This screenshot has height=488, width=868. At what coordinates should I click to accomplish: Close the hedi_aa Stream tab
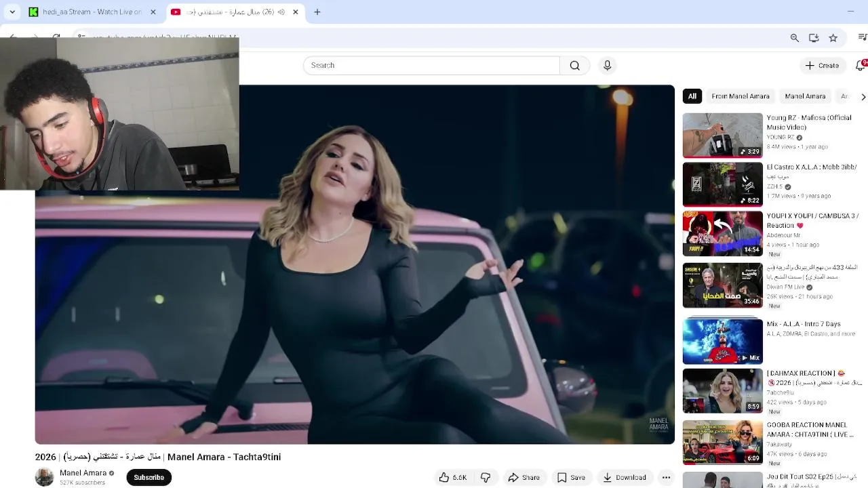click(153, 12)
